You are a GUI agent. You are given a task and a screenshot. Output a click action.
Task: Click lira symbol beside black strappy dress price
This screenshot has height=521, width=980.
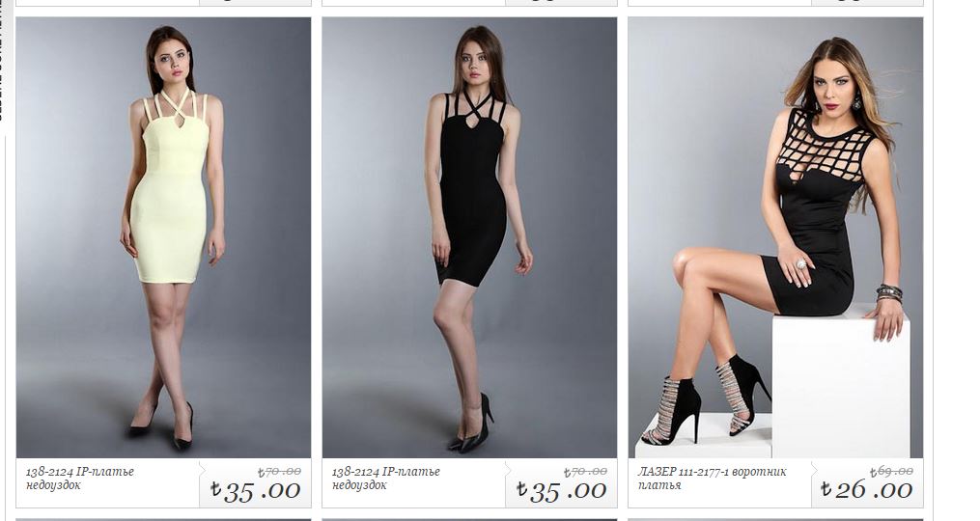(522, 488)
